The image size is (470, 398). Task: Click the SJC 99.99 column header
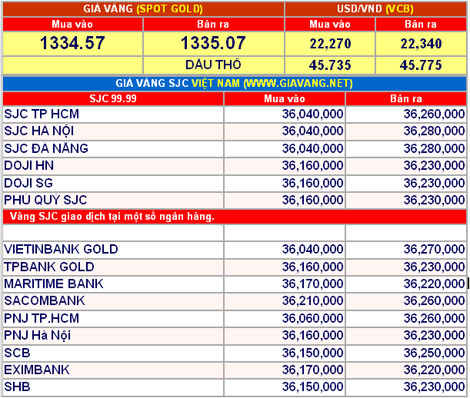coord(113,99)
